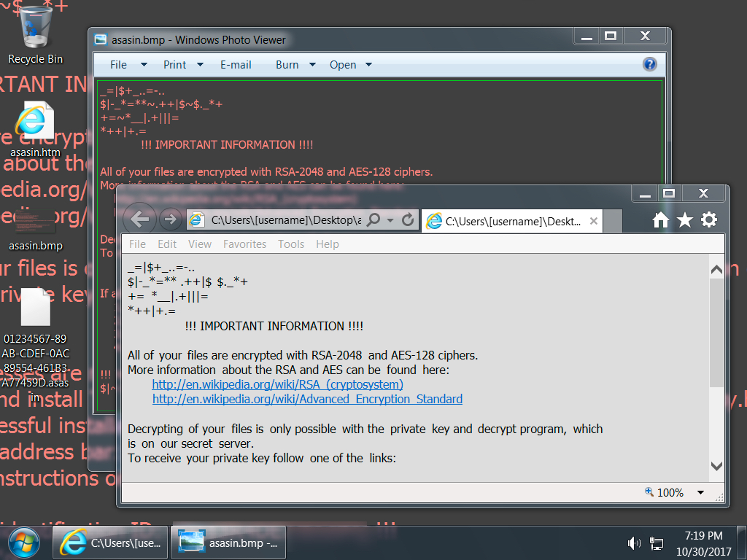Open a new tab in Internet Explorer
The width and height of the screenshot is (747, 560).
tap(613, 221)
